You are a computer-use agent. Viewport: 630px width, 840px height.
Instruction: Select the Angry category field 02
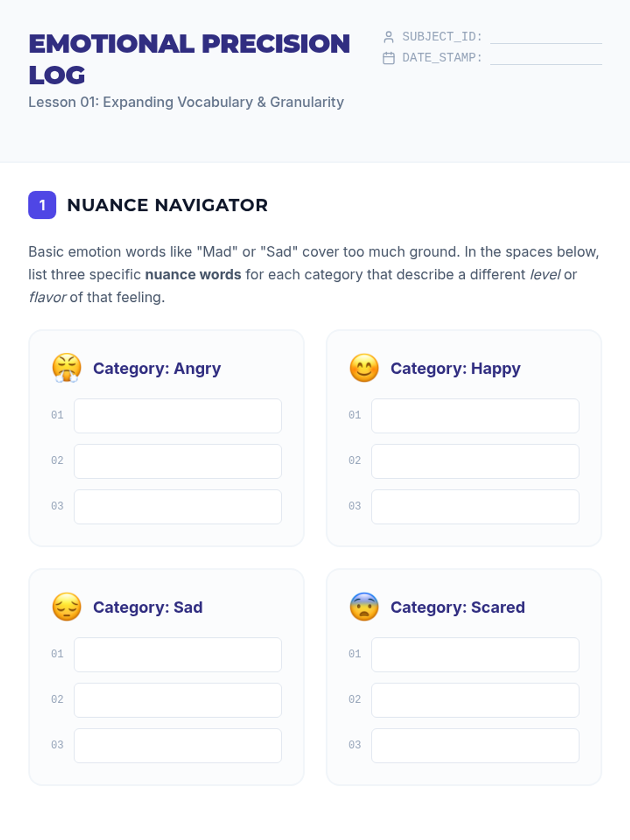click(x=177, y=461)
